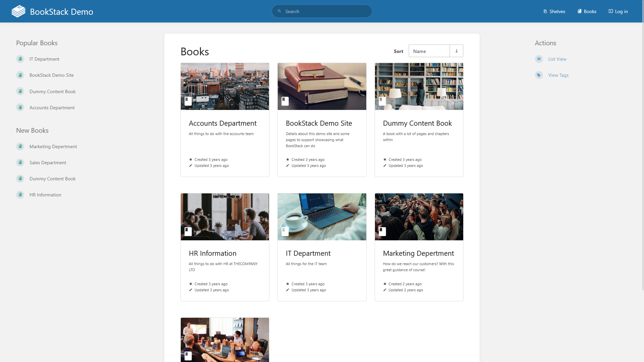Screen dimensions: 644x362
Task: Open the BookStack Demo Site book title
Action: (x=319, y=123)
